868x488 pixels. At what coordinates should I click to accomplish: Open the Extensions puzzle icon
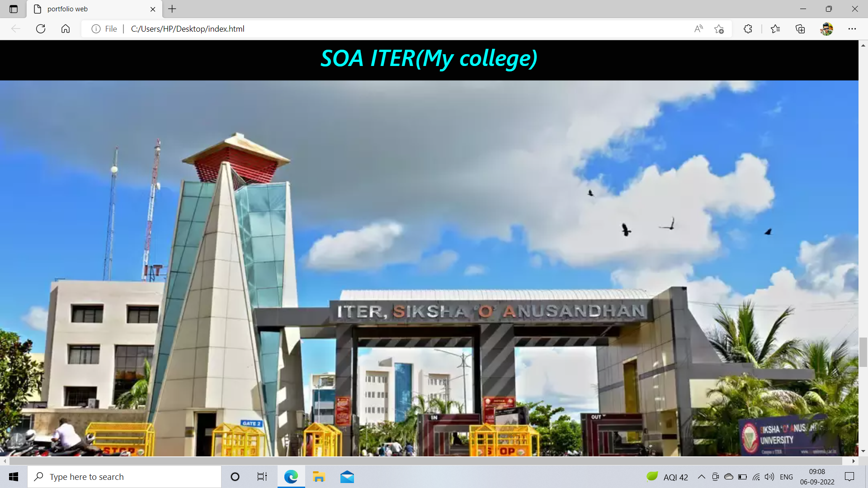click(748, 29)
